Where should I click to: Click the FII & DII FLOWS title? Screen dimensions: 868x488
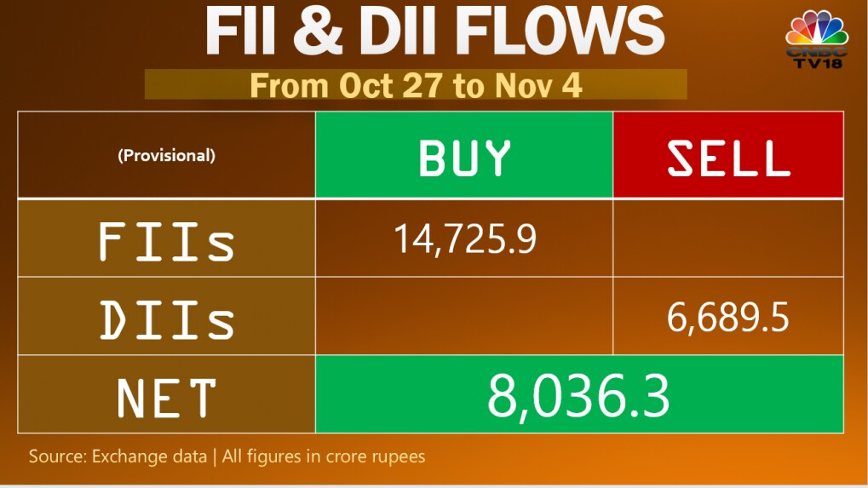click(x=434, y=34)
